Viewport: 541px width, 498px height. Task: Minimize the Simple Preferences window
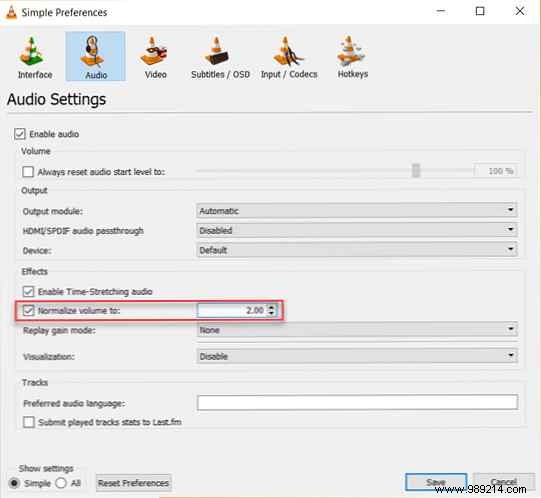[x=441, y=11]
